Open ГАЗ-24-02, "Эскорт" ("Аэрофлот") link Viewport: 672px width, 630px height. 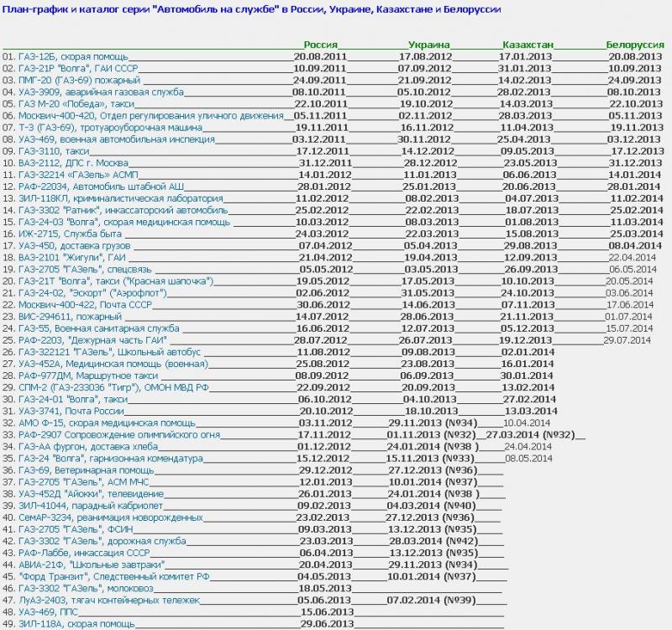[92, 292]
